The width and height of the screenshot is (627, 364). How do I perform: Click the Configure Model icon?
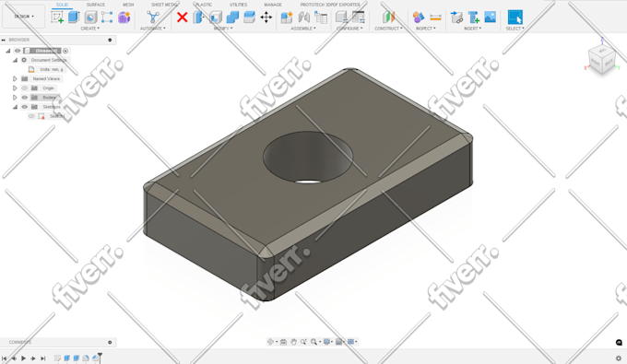coord(341,18)
